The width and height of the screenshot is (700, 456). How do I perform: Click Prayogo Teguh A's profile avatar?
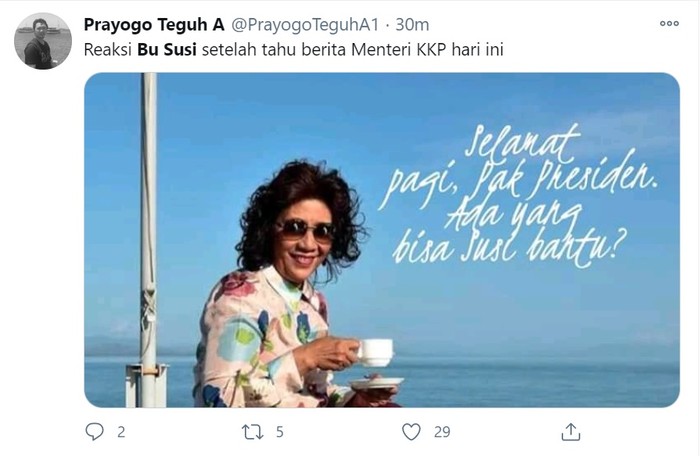pos(42,41)
